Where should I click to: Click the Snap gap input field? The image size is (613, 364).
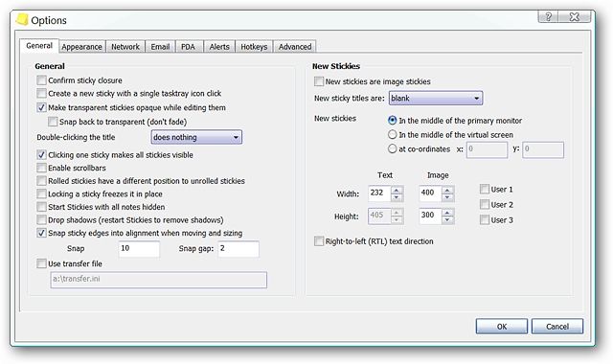pyautogui.click(x=238, y=249)
